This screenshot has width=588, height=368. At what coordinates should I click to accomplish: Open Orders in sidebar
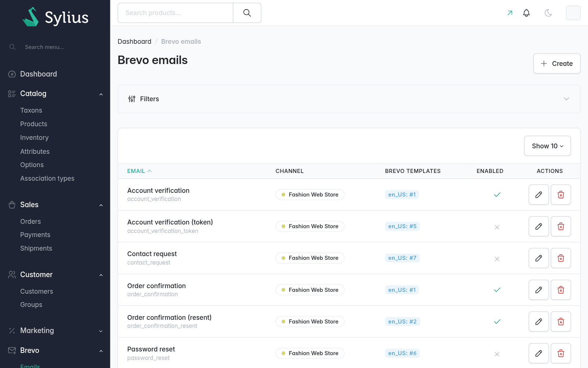(x=31, y=222)
